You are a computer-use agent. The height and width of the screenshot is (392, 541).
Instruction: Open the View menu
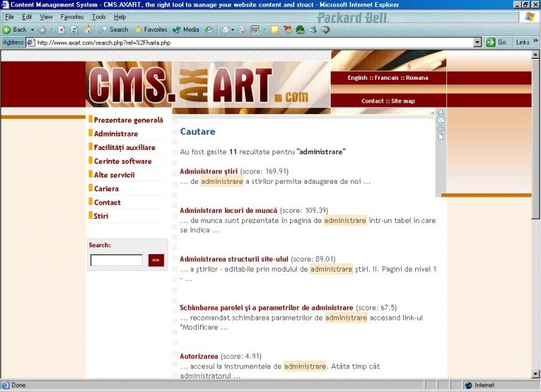[x=46, y=17]
